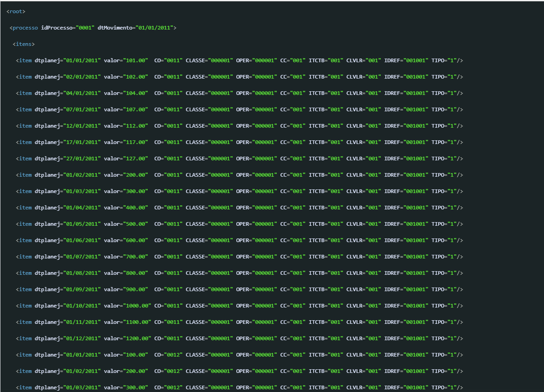Click the dtplanej date "12/01/2011"

coord(82,125)
